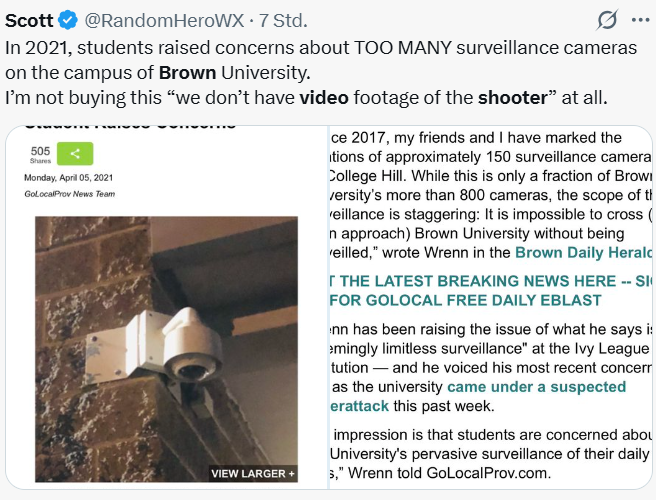Click the bold word shooter in tweet
This screenshot has width=656, height=500.
point(513,97)
